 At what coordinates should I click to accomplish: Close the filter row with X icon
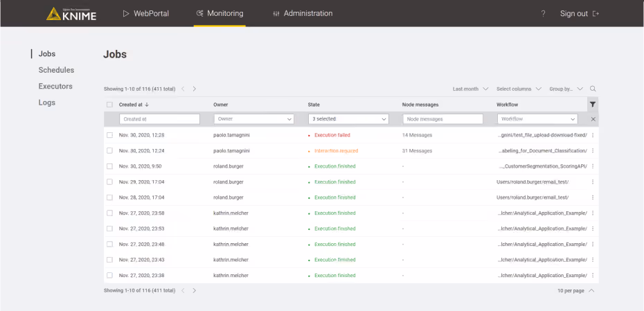tap(593, 119)
